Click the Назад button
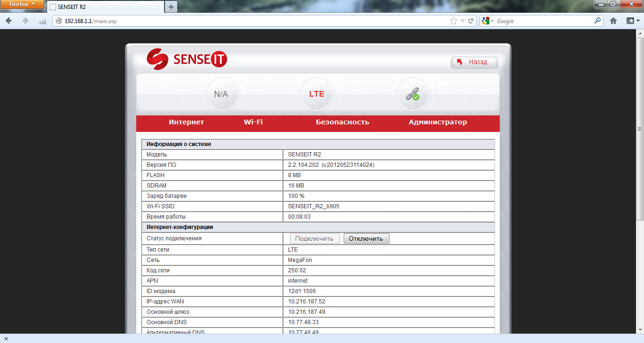Screen dimensions: 644x343 (x=474, y=62)
